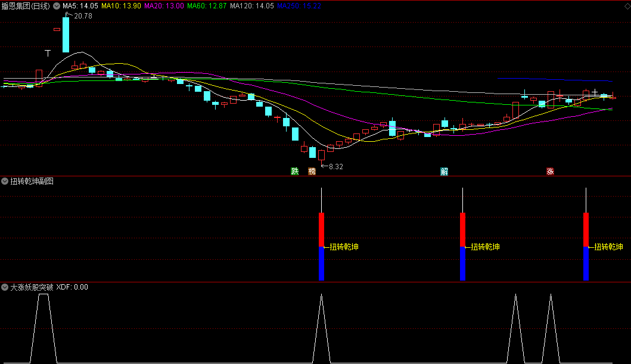This screenshot has width=631, height=364.
Task: Click the last 扭转乾坤 signal label
Action: [x=608, y=247]
